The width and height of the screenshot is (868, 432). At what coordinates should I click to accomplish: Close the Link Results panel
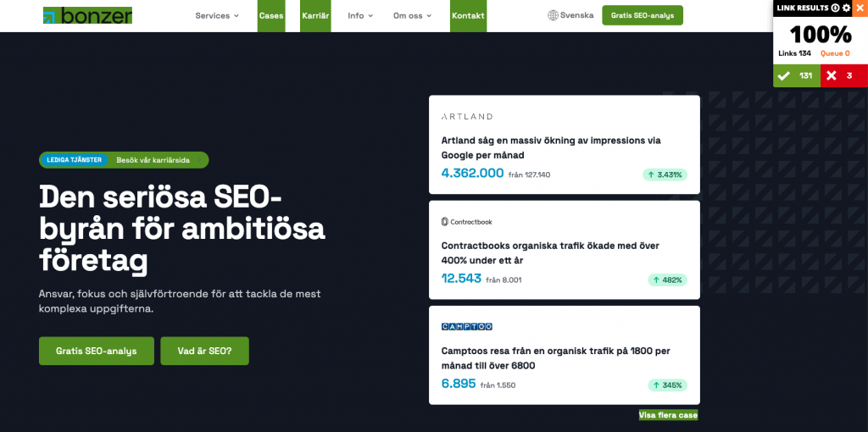(x=859, y=8)
